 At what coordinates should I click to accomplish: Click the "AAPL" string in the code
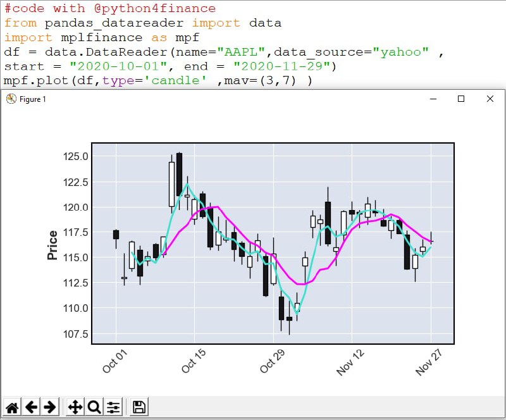pyautogui.click(x=241, y=52)
